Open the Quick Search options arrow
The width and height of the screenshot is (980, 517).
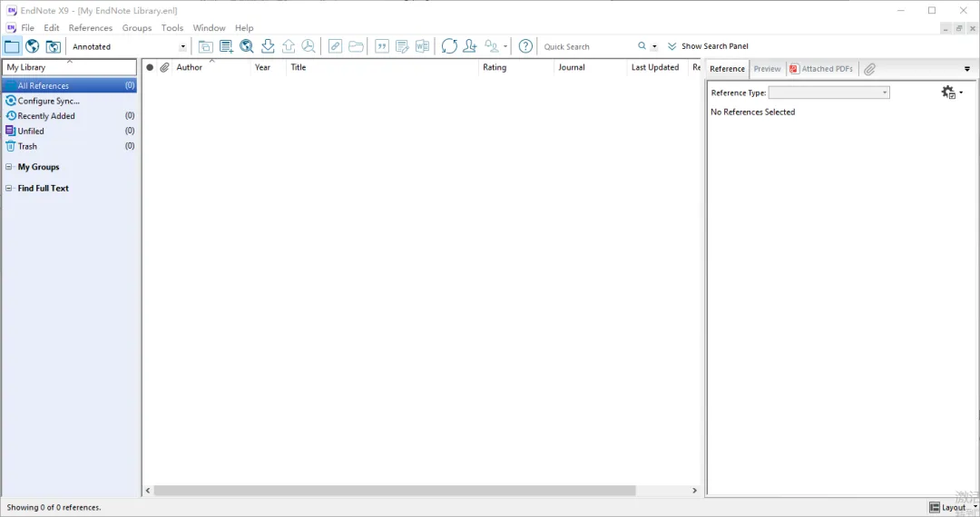point(654,47)
